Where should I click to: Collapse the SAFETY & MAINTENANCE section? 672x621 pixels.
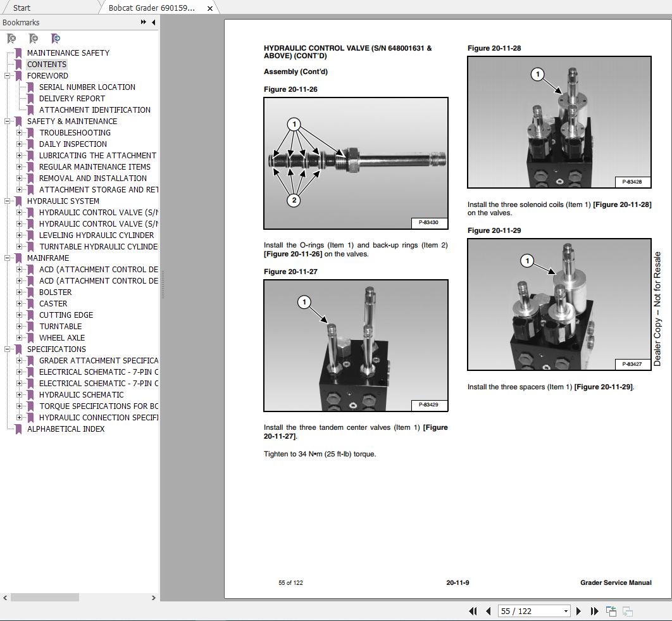8,122
